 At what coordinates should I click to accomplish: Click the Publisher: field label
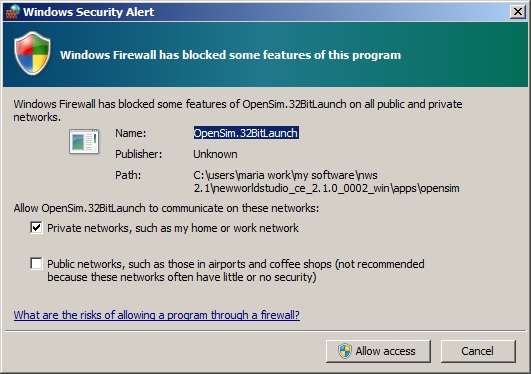139,154
